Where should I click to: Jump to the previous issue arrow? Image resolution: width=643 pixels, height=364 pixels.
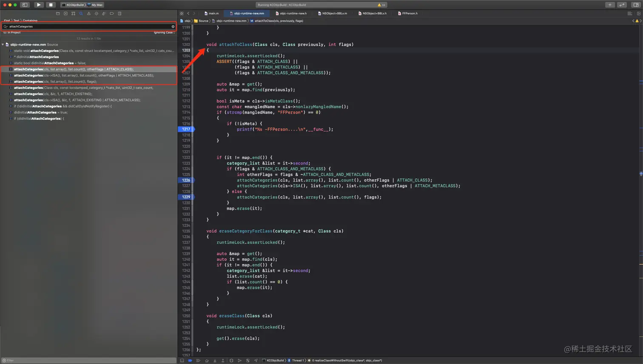[x=633, y=21]
